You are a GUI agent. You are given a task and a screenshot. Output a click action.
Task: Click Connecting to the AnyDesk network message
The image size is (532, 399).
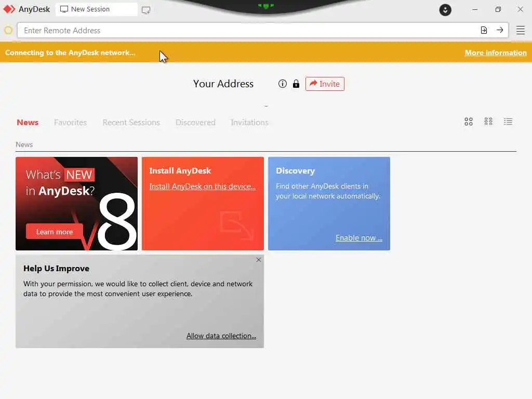coord(70,52)
